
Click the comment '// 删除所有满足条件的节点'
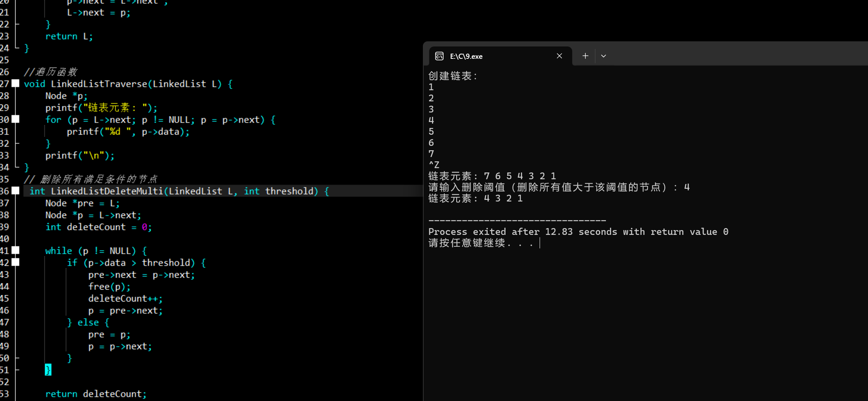[x=91, y=179]
